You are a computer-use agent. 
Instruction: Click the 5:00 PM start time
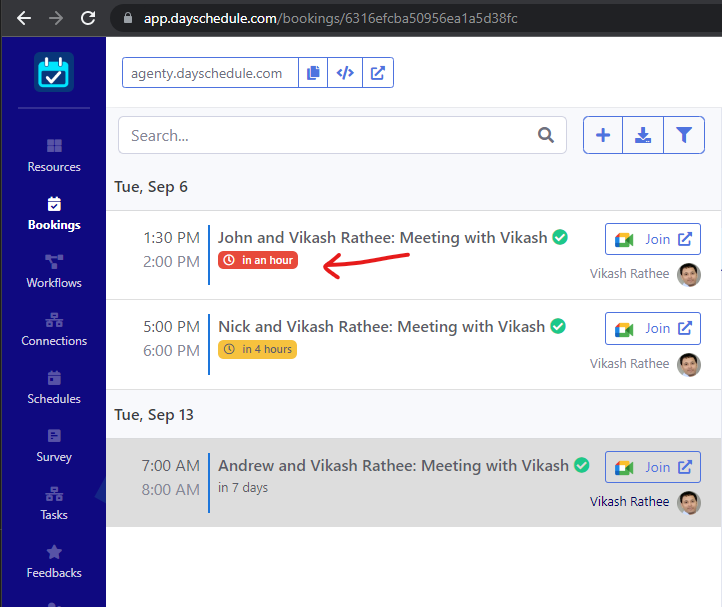coord(171,327)
